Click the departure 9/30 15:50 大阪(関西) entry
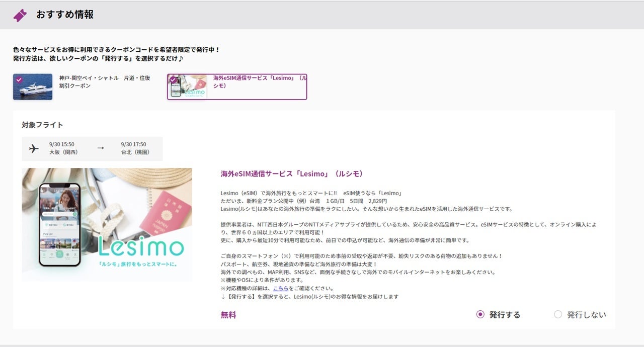Image resolution: width=644 pixels, height=347 pixels. [x=63, y=148]
